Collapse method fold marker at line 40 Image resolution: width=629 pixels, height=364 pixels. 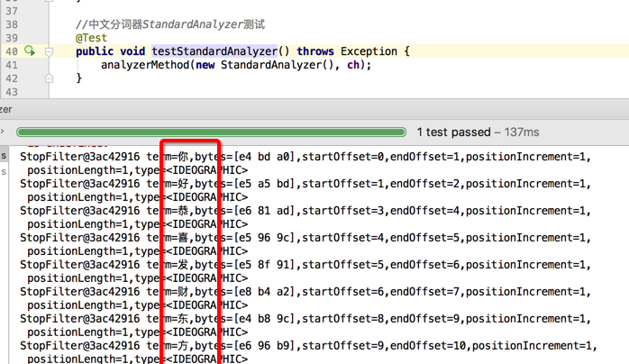coord(49,51)
